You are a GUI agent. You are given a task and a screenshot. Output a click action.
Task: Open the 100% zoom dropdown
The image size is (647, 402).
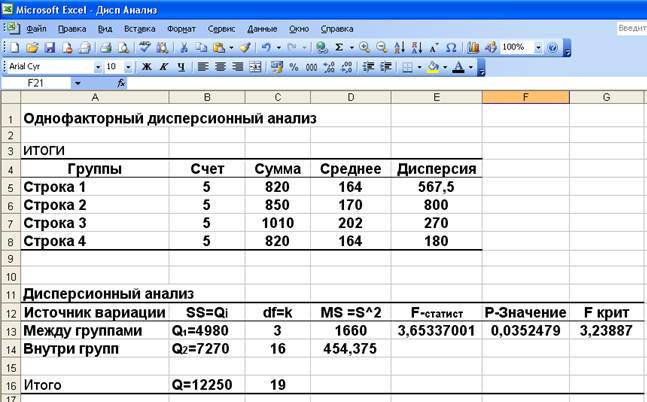click(x=538, y=48)
